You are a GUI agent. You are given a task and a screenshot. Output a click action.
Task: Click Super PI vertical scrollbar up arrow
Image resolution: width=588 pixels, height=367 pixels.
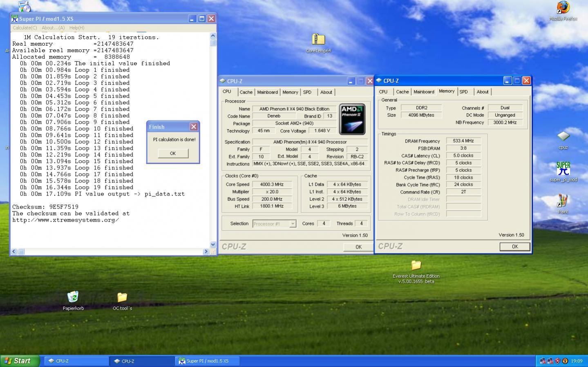coord(213,36)
